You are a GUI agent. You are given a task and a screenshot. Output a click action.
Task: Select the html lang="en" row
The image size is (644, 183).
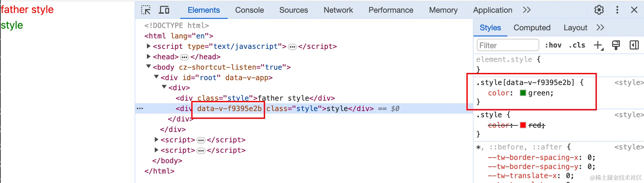coord(179,36)
